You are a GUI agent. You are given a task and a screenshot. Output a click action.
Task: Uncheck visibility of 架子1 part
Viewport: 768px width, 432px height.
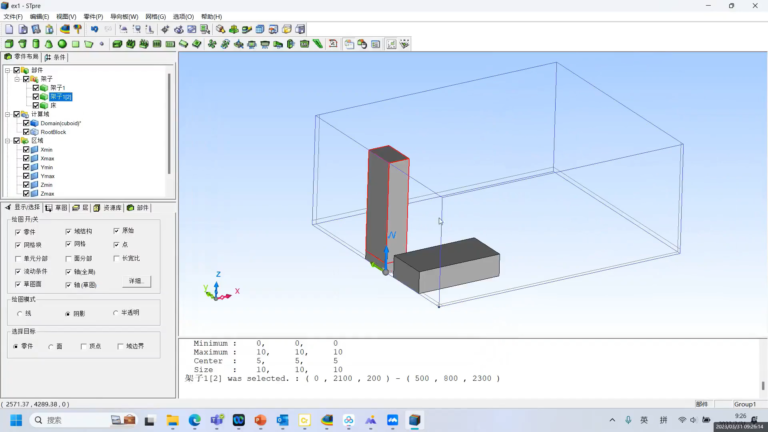(x=36, y=88)
